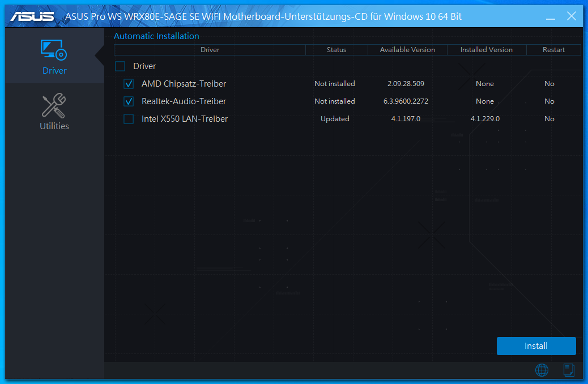Select Realtek-Audio-Treiber row label
Image resolution: width=588 pixels, height=384 pixels.
click(184, 101)
